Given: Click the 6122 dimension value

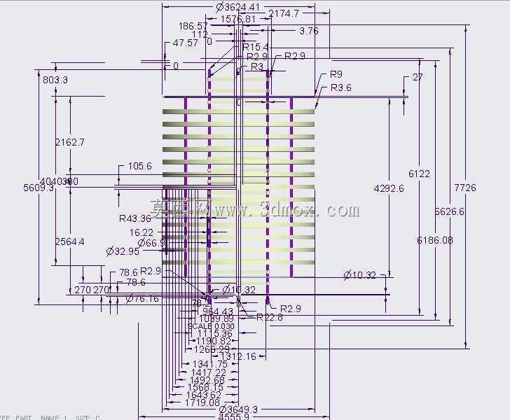Looking at the screenshot, I should point(419,174).
